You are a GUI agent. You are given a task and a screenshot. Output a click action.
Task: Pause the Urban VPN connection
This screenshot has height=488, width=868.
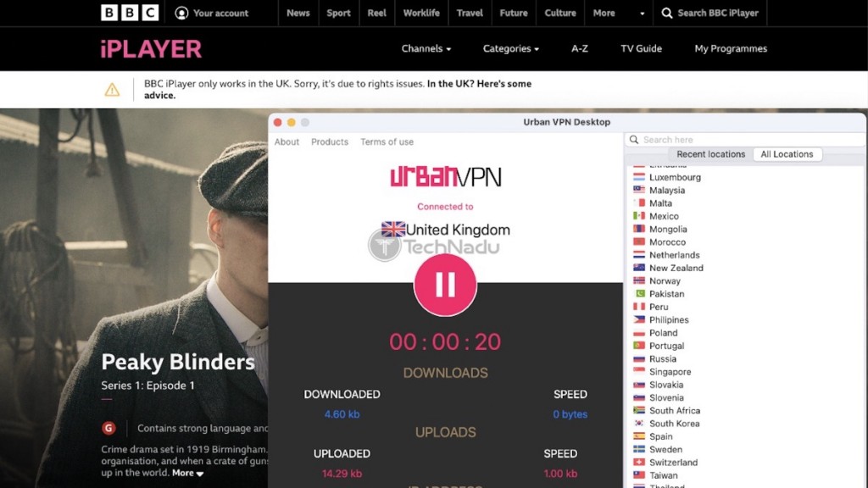click(x=445, y=285)
